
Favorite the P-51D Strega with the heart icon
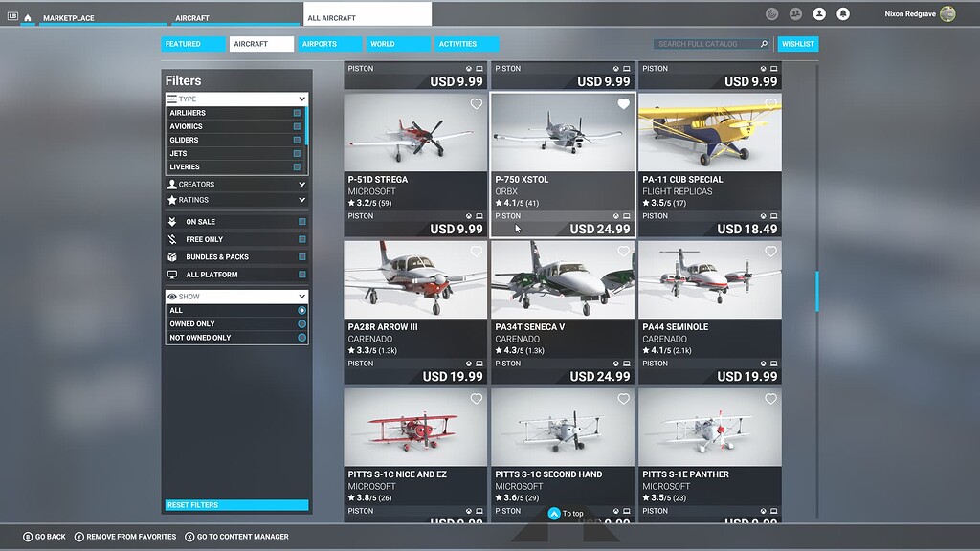pyautogui.click(x=477, y=105)
